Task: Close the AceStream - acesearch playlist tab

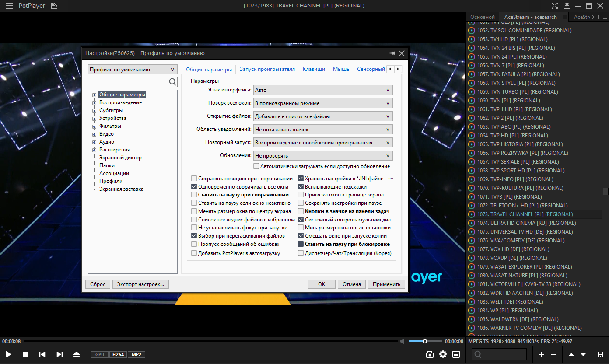Action: [x=564, y=17]
